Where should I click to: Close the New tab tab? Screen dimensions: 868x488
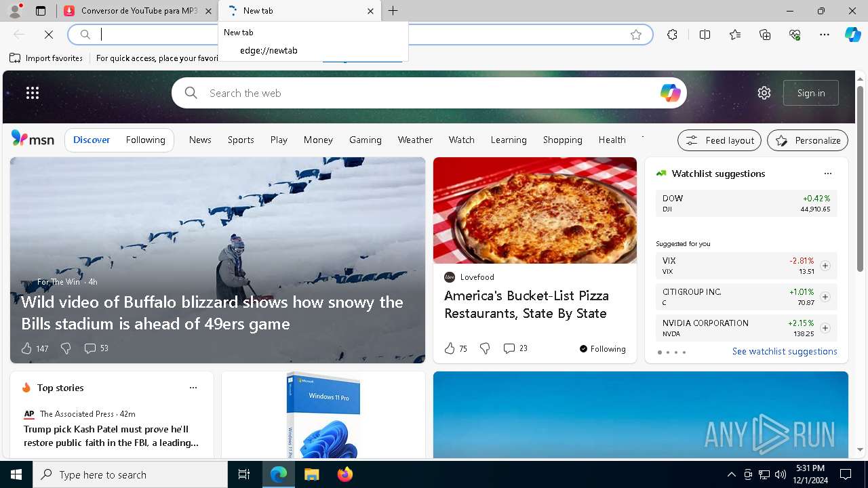(x=370, y=11)
